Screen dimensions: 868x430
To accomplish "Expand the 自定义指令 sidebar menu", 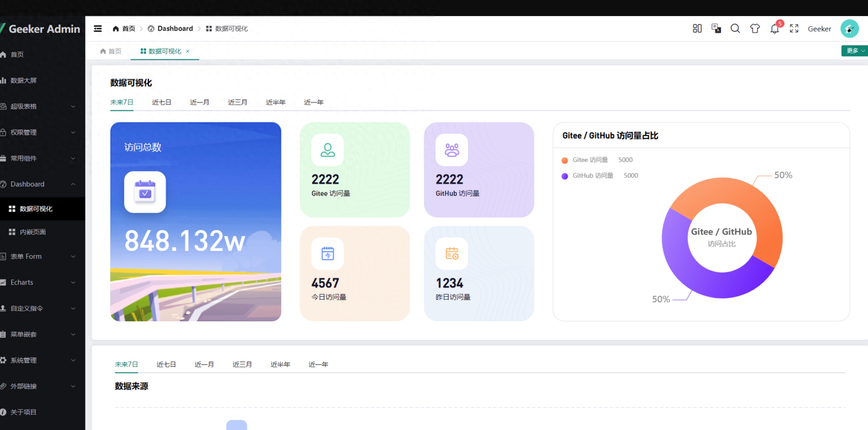I will [x=42, y=308].
